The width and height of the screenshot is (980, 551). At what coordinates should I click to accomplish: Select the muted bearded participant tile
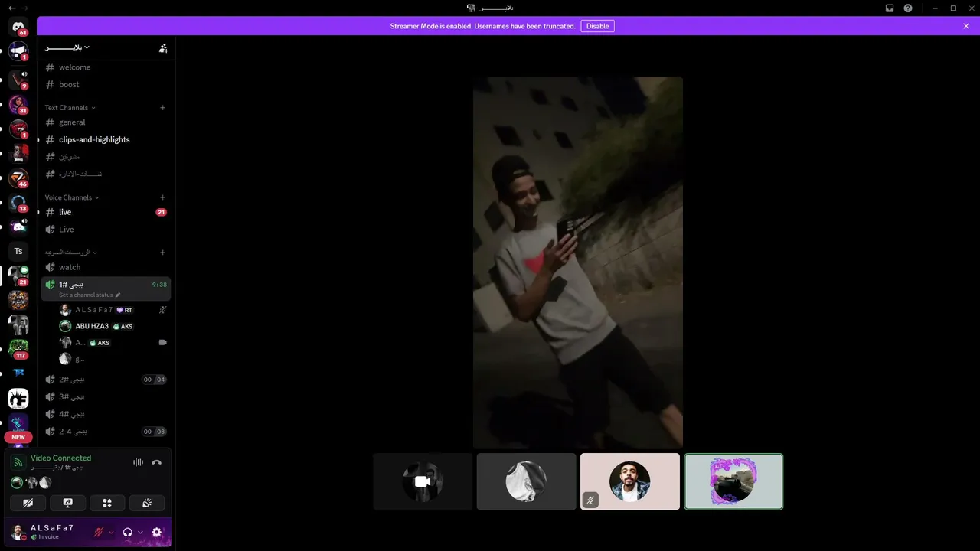coord(630,481)
